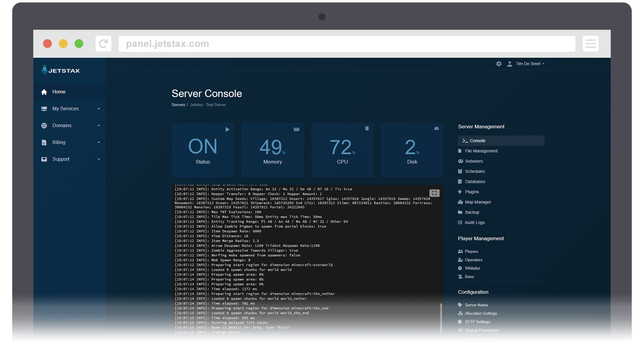Click the Jetstax - Test Server breadcrumb
Viewport: 644px width, 350px height.
pos(208,105)
